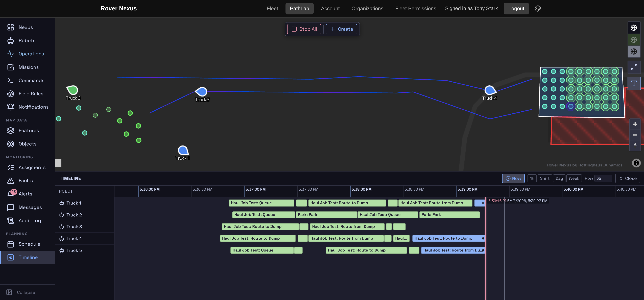Switch to the Fleet tab
This screenshot has width=644, height=300.
(x=272, y=9)
